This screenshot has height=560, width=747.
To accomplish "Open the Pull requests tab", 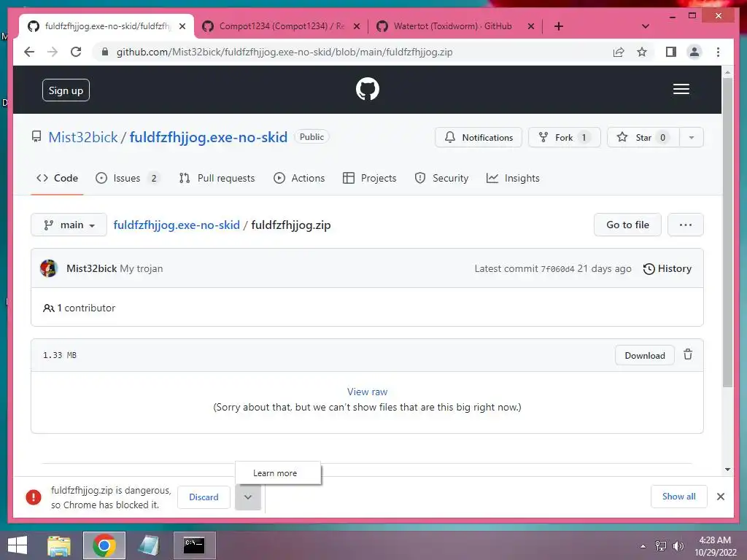I will (217, 178).
